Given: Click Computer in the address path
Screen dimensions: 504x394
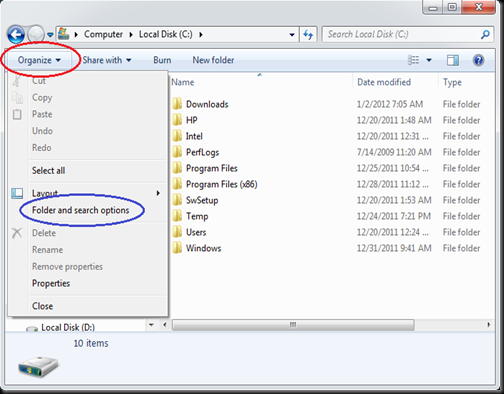Looking at the screenshot, I should [x=103, y=34].
